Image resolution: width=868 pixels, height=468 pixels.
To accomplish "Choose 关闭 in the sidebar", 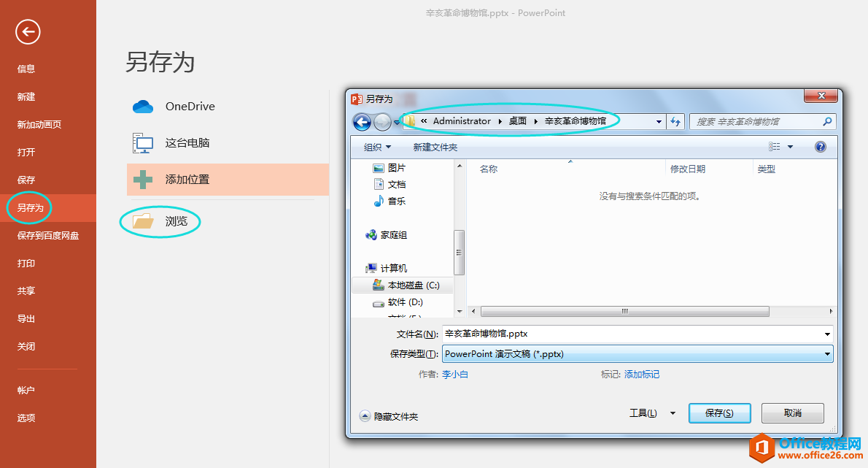I will coord(26,346).
